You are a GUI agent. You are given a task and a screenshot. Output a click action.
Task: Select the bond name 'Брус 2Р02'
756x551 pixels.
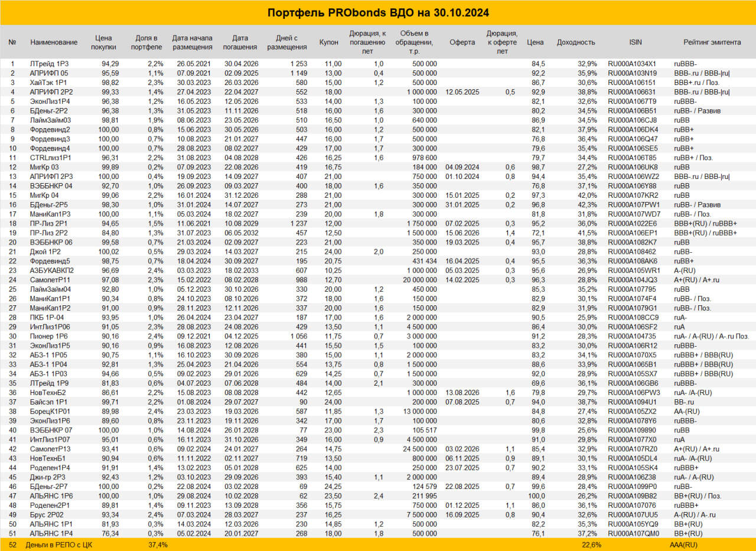click(x=46, y=515)
